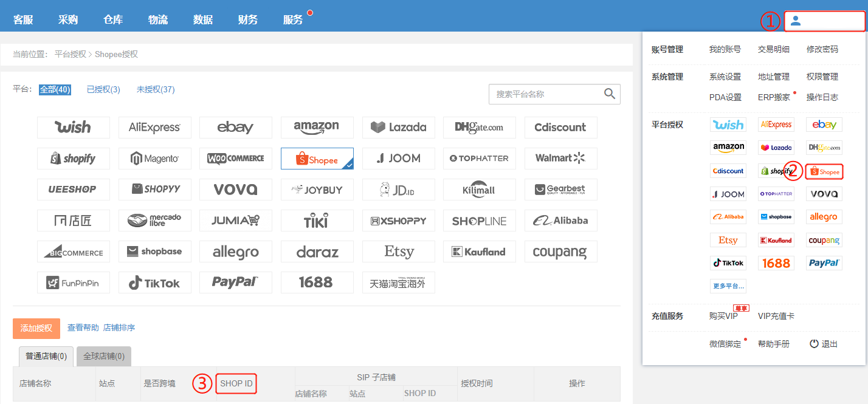
Task: Open 购买VIP in recharge services
Action: [x=723, y=316]
